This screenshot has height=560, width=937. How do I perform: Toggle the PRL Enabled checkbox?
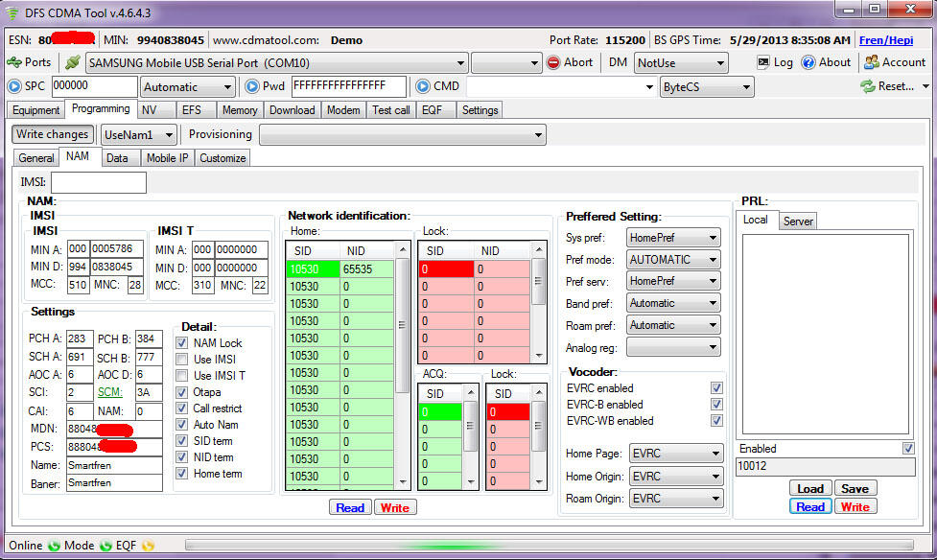(x=908, y=448)
